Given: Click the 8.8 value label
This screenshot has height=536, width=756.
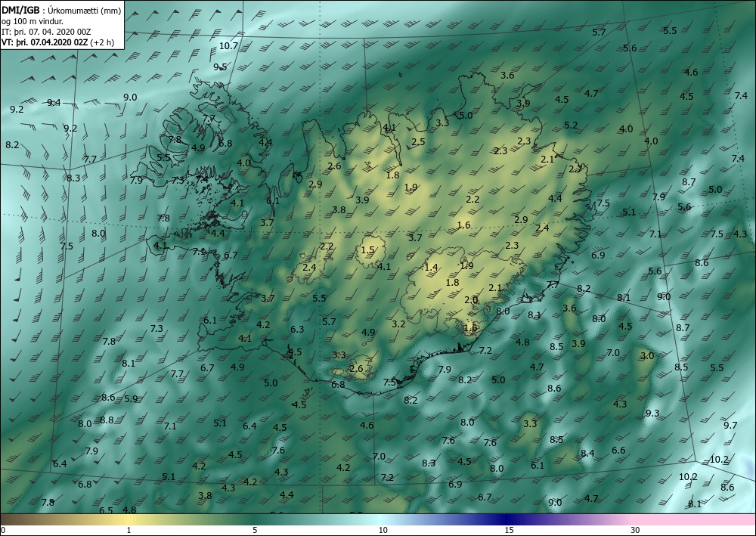Looking at the screenshot, I should point(107,420).
